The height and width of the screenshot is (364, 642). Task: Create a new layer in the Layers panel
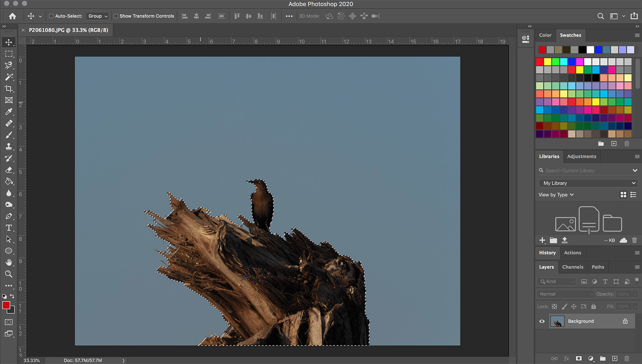click(614, 359)
